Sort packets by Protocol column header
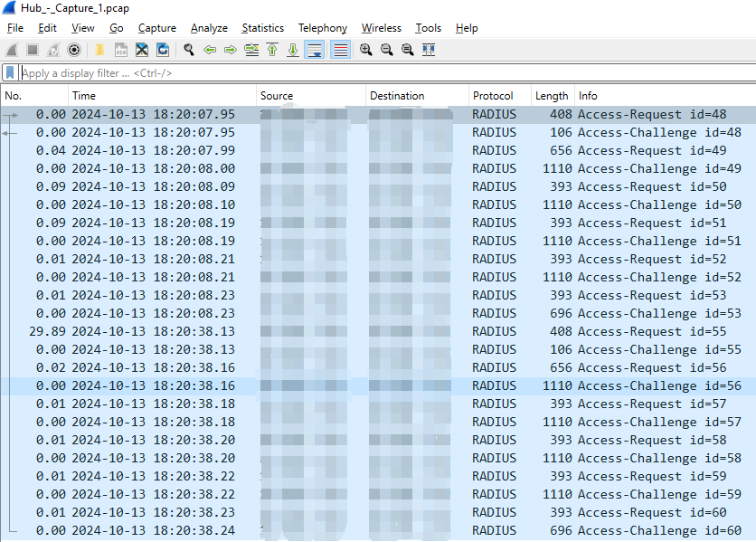 pos(493,96)
